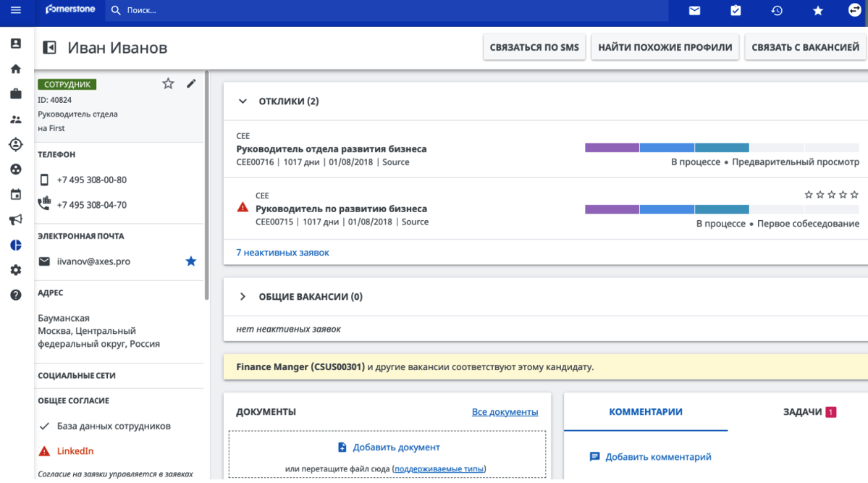Expand the ОБЩИЕ ВАКАНСИИ (0) section

[243, 295]
